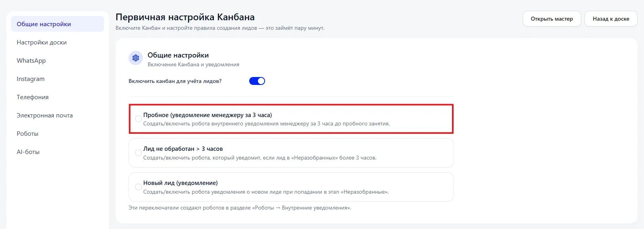Click the gear icon beside Общие настройки

coord(136,58)
